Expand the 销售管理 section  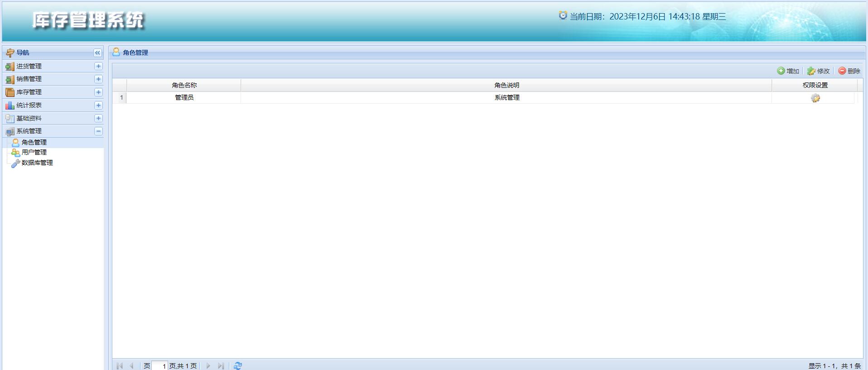(x=98, y=79)
